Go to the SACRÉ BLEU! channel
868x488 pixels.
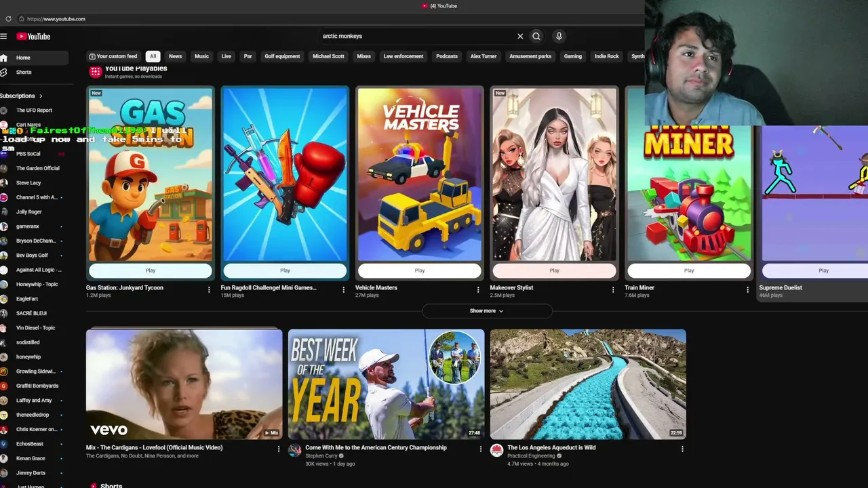click(x=33, y=313)
